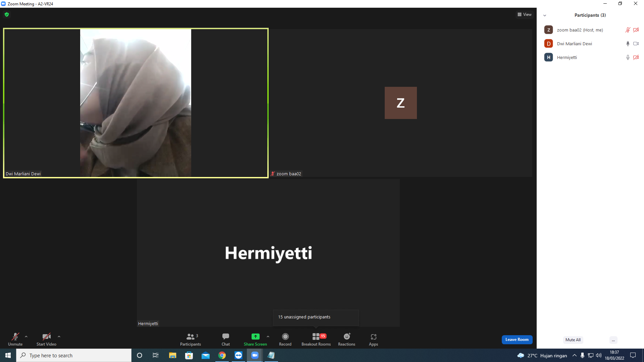Open weather widget showing Hujan ringan

[542, 355]
